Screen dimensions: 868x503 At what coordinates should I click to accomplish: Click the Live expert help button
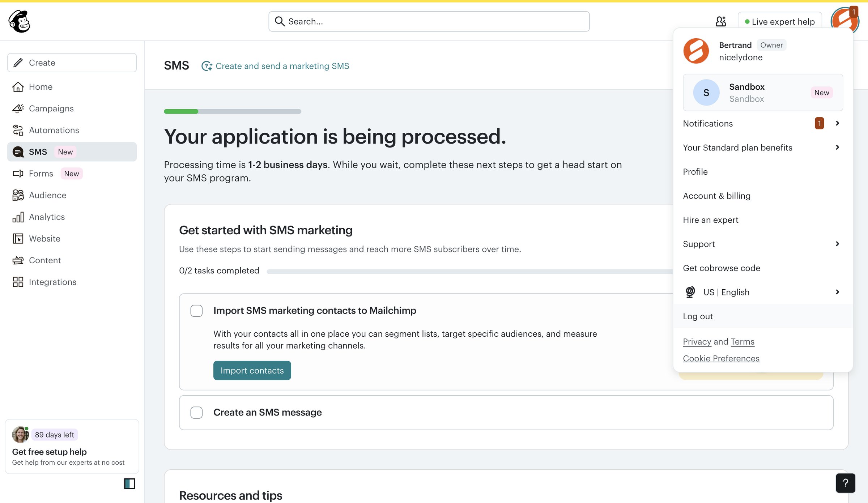click(780, 21)
